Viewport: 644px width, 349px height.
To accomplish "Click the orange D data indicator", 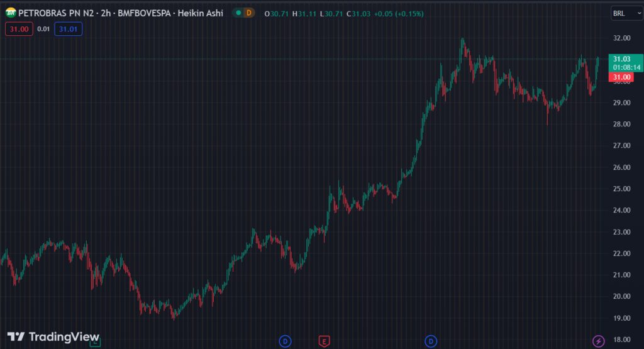I will (249, 13).
